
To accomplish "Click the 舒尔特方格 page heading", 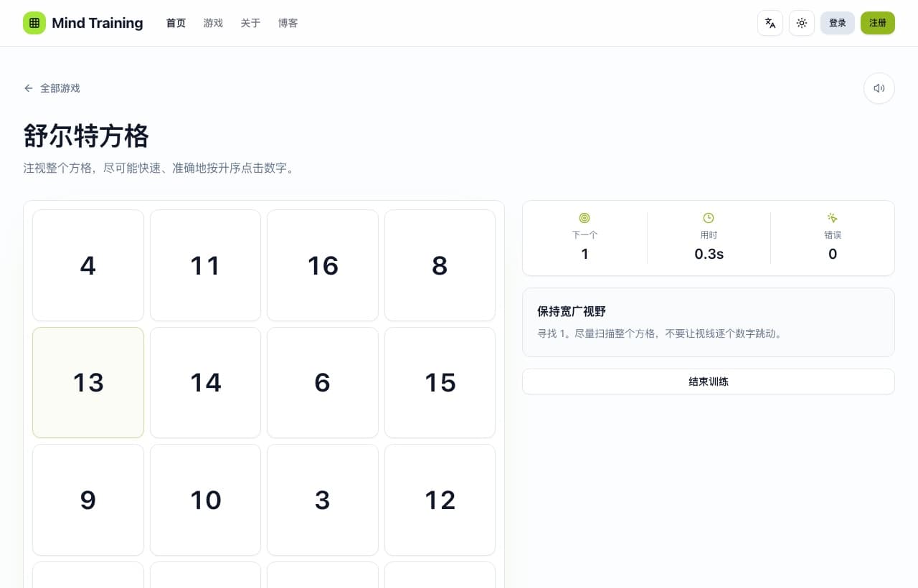I will pos(86,136).
